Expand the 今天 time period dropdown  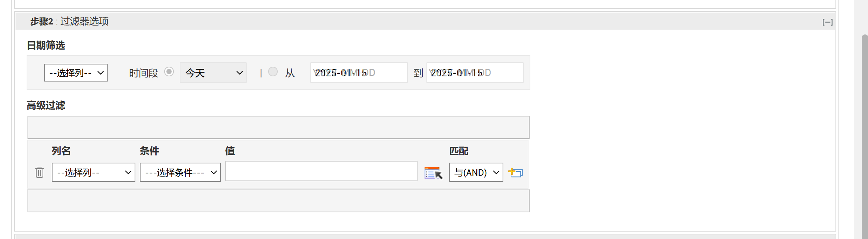point(213,73)
